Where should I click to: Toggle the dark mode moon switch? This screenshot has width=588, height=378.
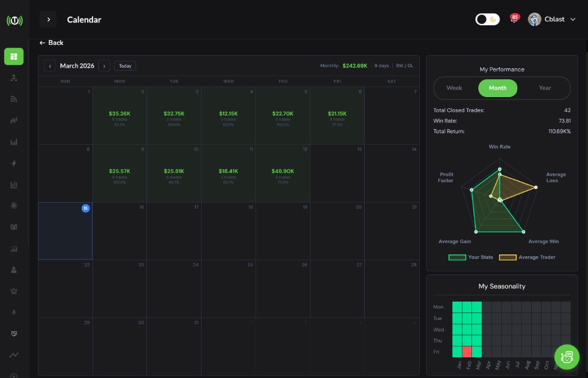point(488,20)
